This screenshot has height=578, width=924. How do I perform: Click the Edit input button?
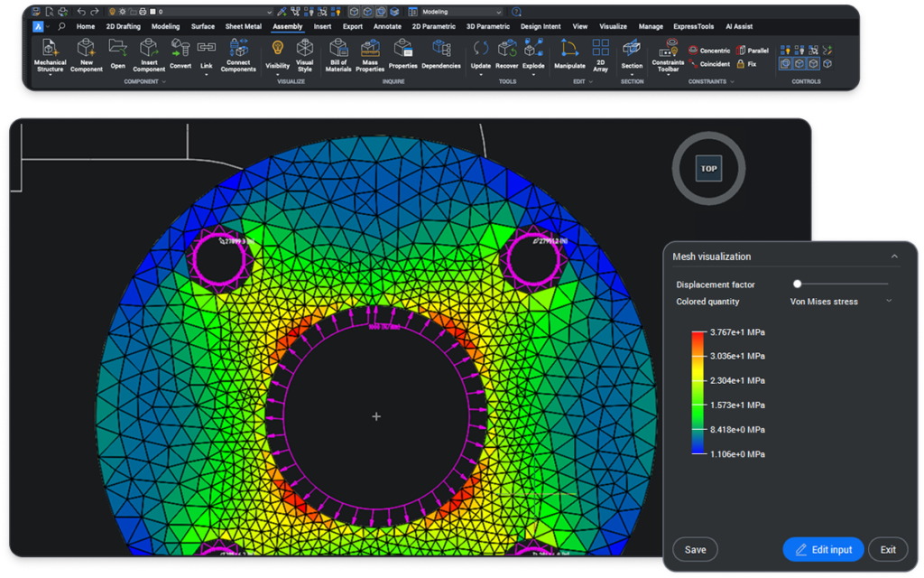click(x=823, y=549)
